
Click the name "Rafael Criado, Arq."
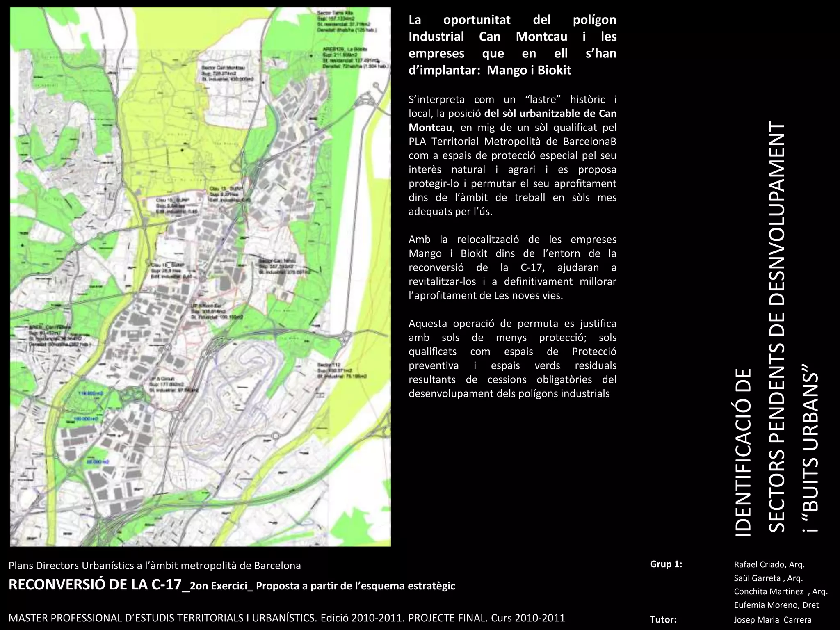769,564
